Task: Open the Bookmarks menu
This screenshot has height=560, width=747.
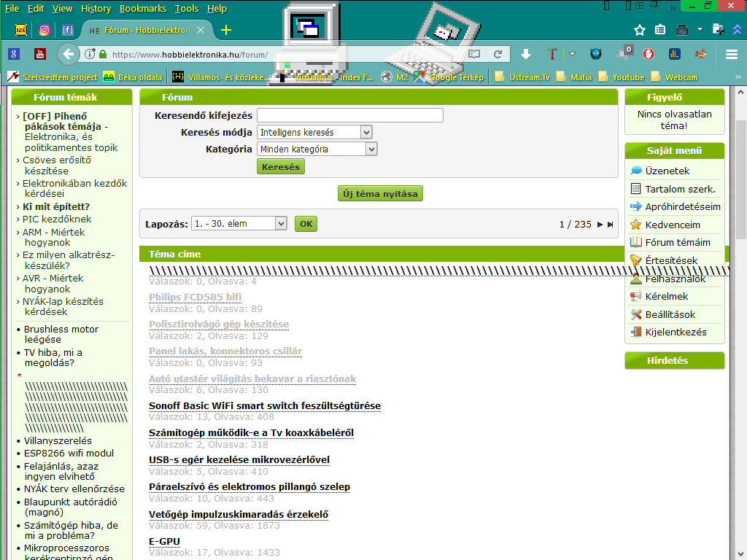Action: click(x=143, y=9)
